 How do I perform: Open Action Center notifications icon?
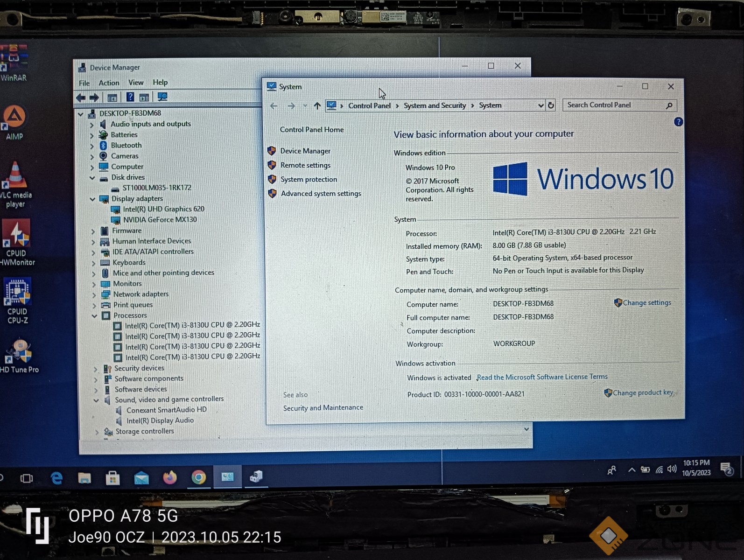(x=727, y=469)
